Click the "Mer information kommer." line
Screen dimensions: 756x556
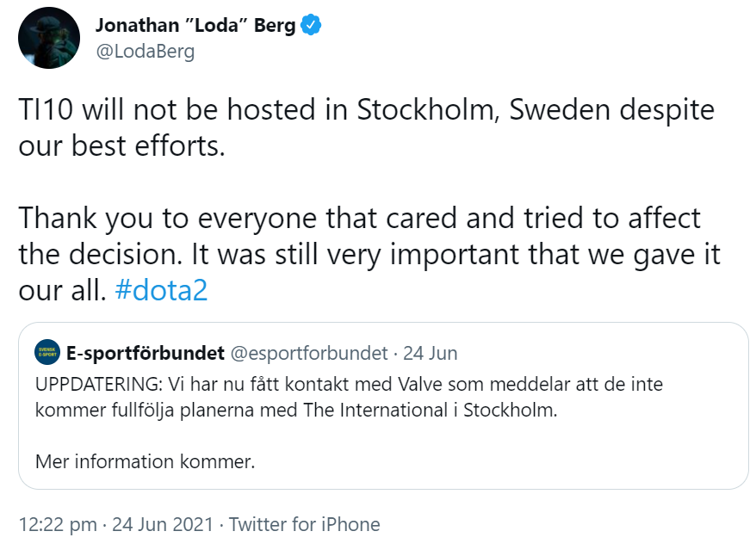coord(146,461)
